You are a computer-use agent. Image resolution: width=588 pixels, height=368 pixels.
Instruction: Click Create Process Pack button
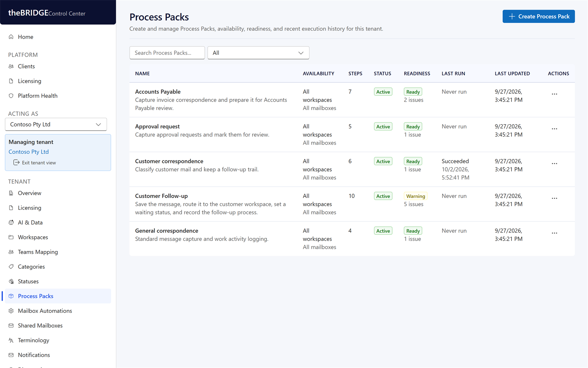[x=538, y=16]
